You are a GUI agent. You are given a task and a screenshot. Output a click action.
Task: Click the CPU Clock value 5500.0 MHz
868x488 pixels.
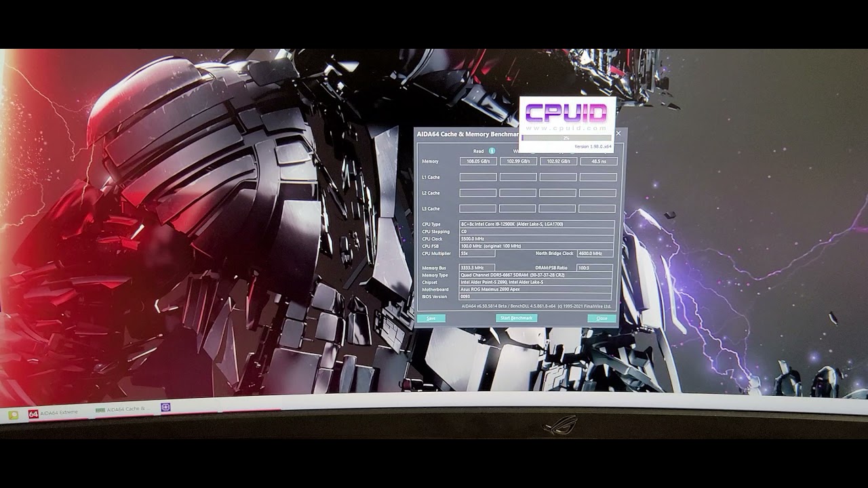point(536,239)
